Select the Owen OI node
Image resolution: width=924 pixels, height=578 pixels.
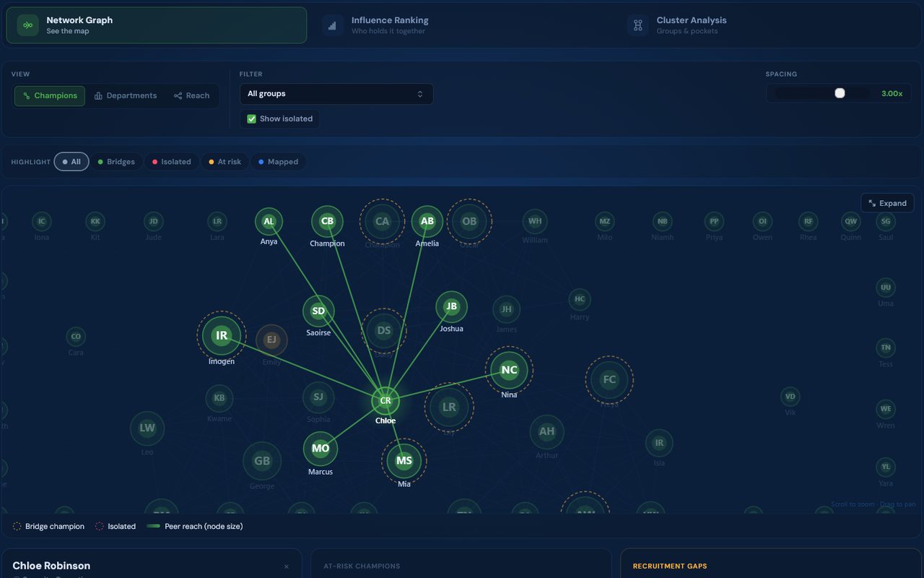click(762, 221)
